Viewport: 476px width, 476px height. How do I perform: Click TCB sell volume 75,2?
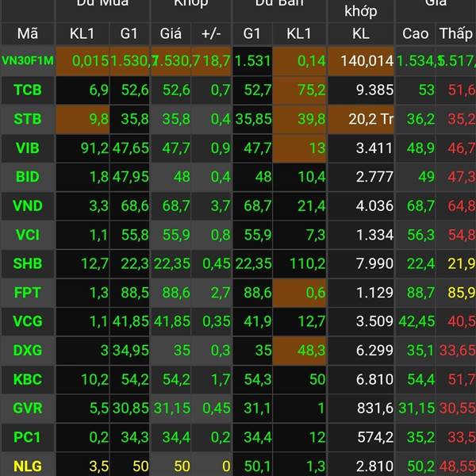(312, 90)
